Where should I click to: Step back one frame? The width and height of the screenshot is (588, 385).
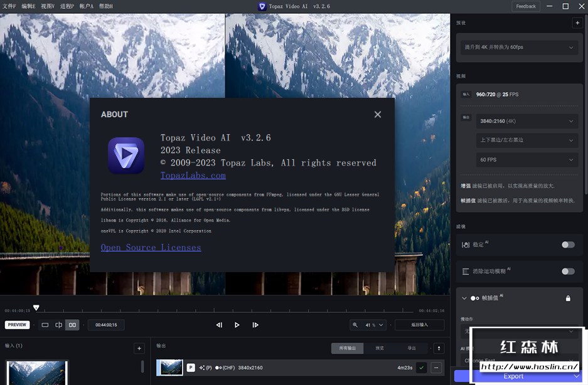219,325
